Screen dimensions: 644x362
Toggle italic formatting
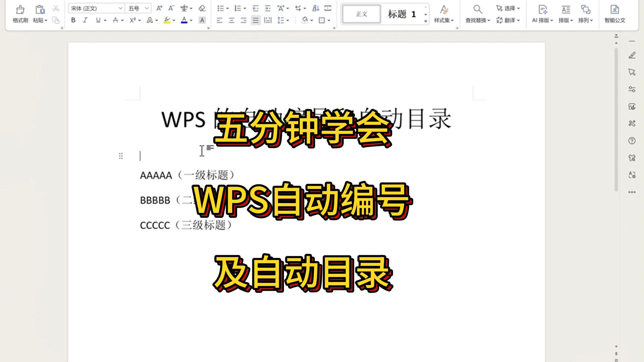(86, 21)
